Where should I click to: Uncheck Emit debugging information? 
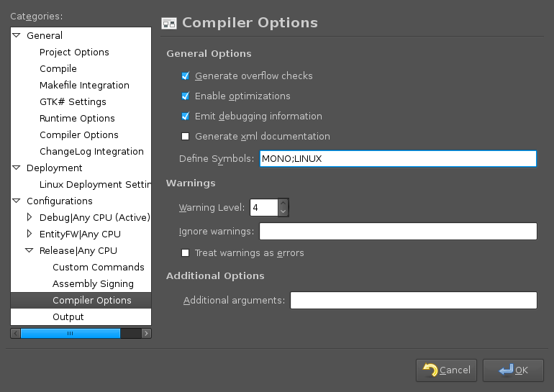186,117
